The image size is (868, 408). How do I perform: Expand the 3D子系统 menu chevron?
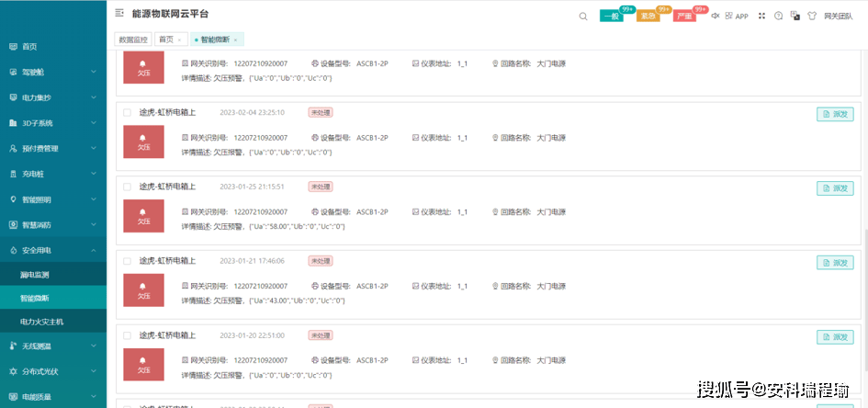click(94, 123)
